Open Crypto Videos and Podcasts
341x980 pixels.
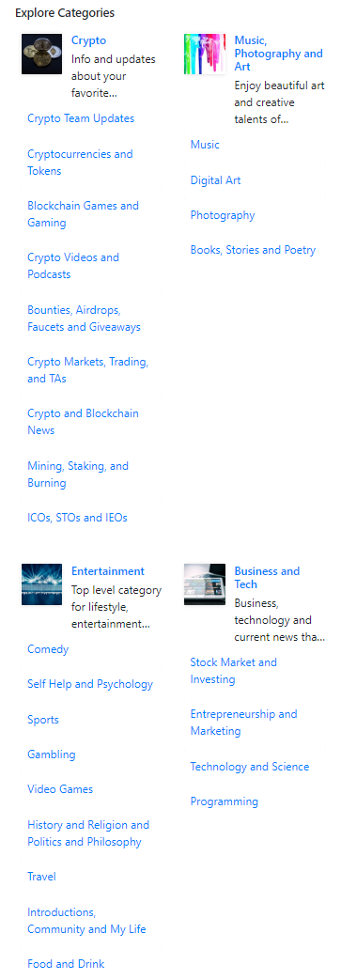click(73, 266)
